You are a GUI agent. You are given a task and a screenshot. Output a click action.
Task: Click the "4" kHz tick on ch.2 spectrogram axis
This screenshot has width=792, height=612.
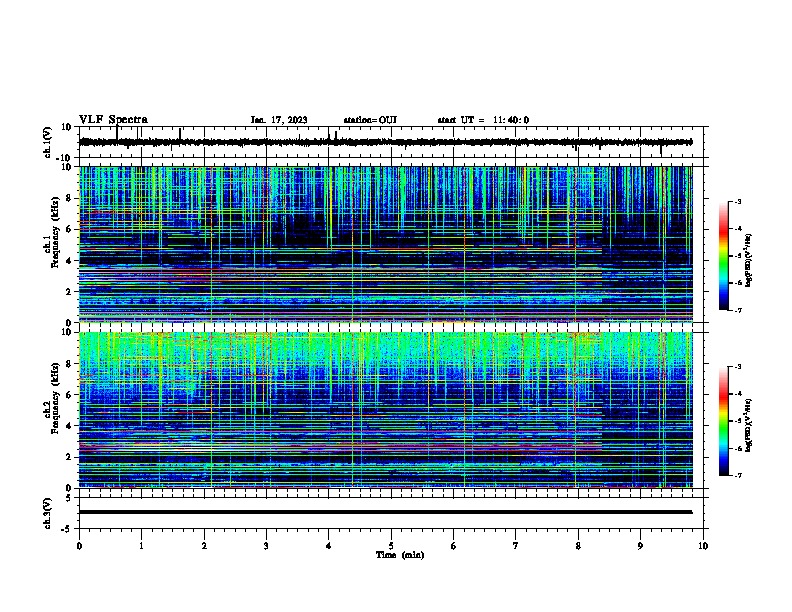click(69, 426)
